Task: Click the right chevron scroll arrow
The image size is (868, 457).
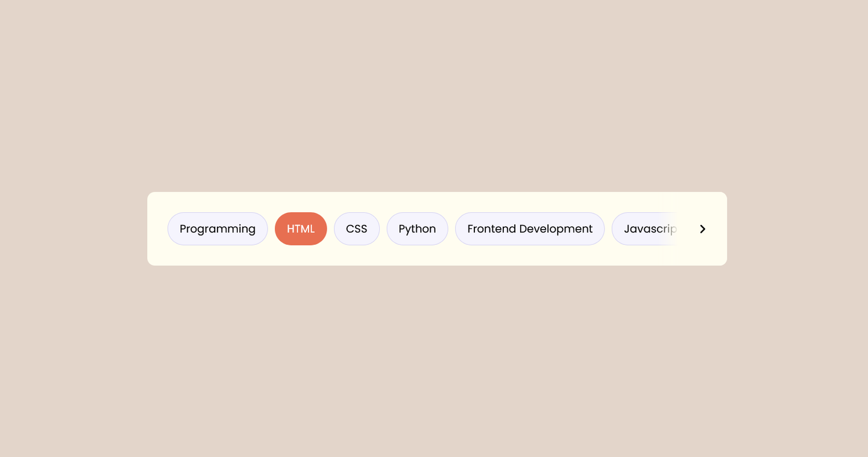Action: 702,229
